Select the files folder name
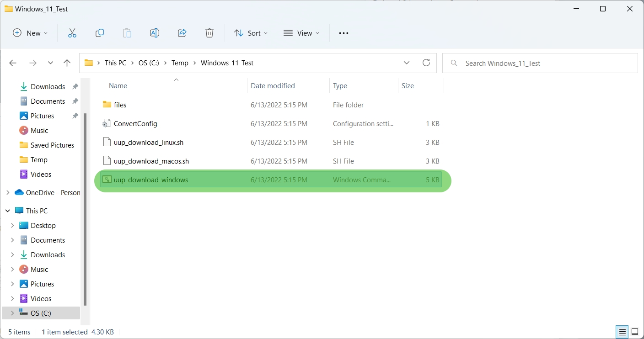644x339 pixels. pos(120,105)
